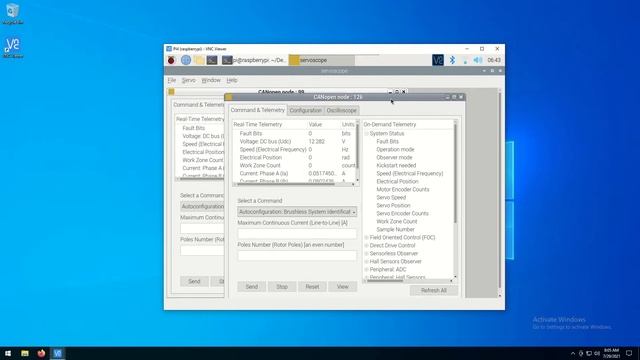Screen dimensions: 640x360
Task: Open the network tray icon
Action: [465, 60]
